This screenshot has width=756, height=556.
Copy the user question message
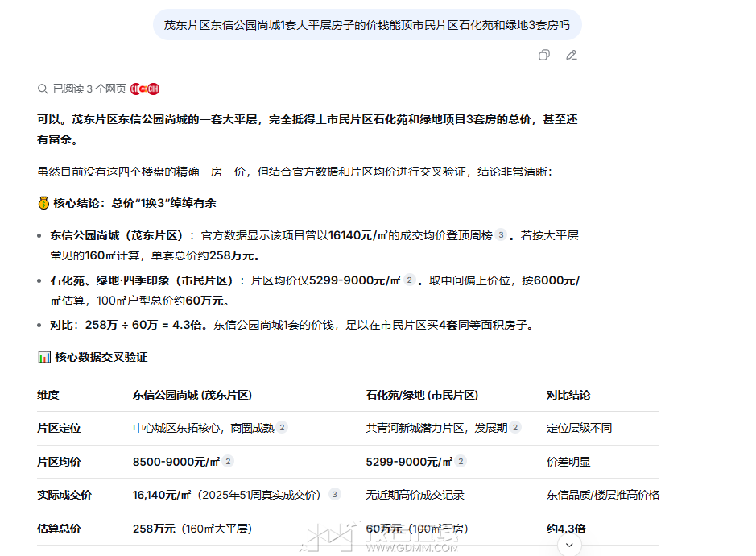544,56
